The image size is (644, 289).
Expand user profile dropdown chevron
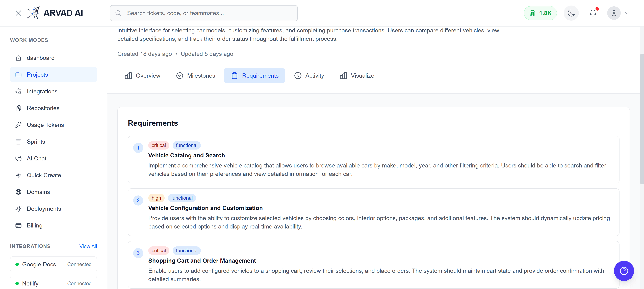coord(627,13)
